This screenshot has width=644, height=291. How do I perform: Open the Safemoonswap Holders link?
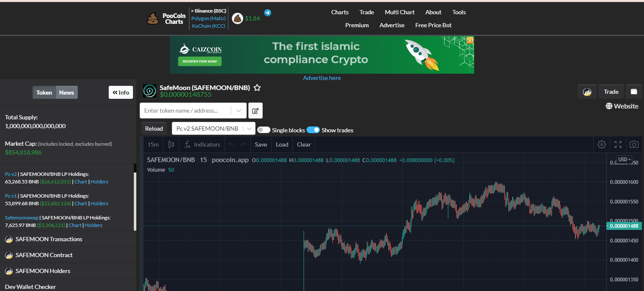93,225
